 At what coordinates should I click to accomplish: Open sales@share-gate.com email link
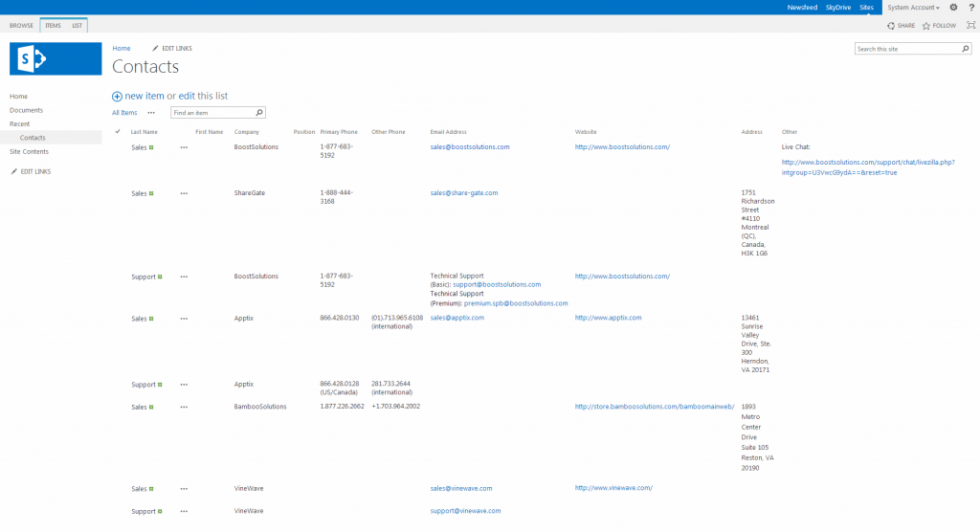pyautogui.click(x=464, y=193)
